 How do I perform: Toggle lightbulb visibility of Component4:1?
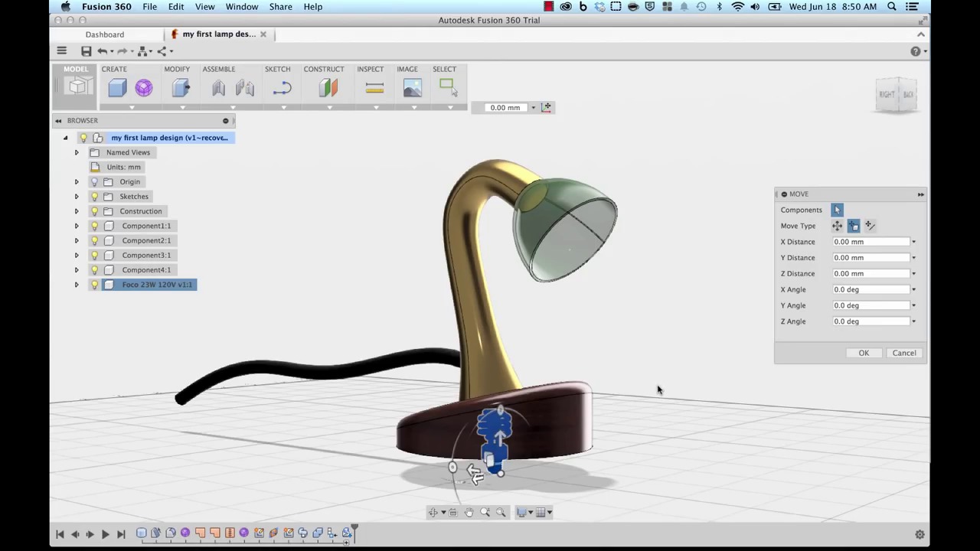click(x=94, y=270)
